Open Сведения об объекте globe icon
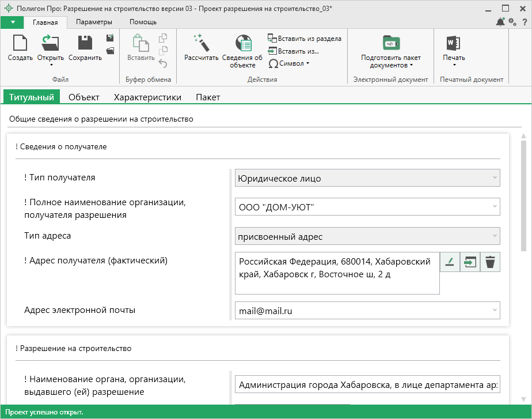The height and width of the screenshot is (419, 532). 242,44
